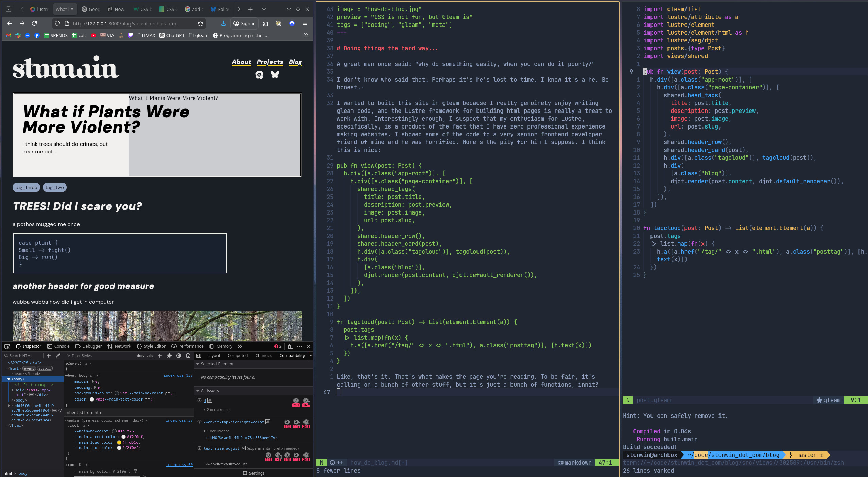Toggle light color scheme simulation
This screenshot has height=477, width=868.
click(x=169, y=356)
